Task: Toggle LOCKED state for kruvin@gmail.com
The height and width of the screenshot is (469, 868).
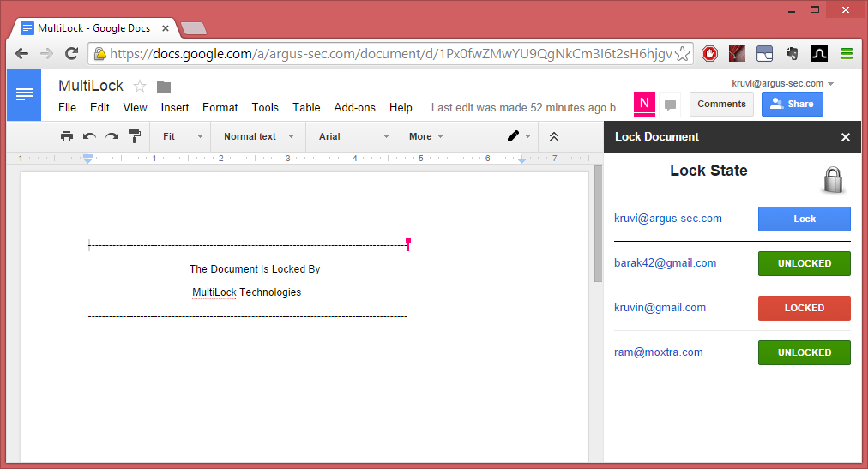Action: pos(805,308)
